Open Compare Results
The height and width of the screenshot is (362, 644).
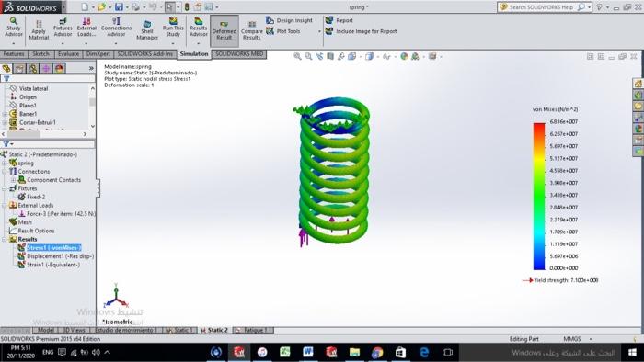click(252, 30)
